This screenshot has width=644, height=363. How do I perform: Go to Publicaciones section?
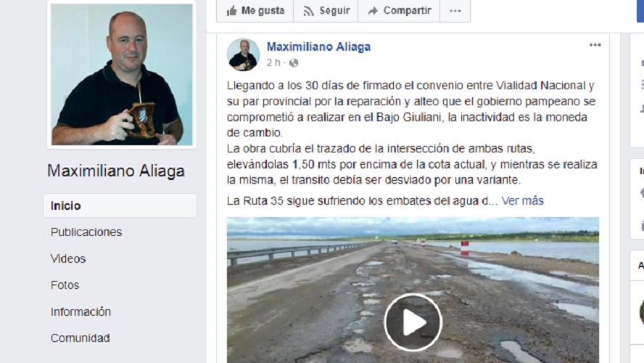(x=86, y=232)
